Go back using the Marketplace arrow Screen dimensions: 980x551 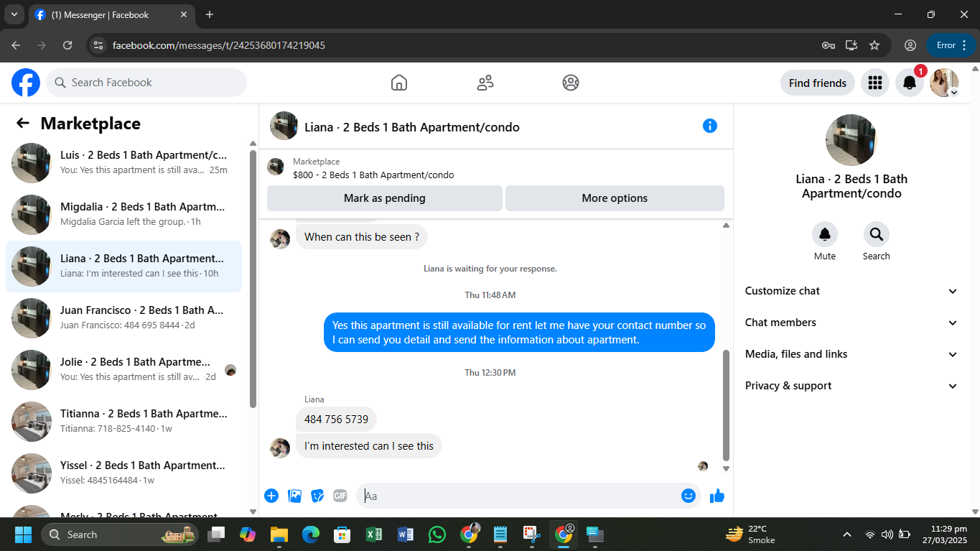tap(23, 123)
